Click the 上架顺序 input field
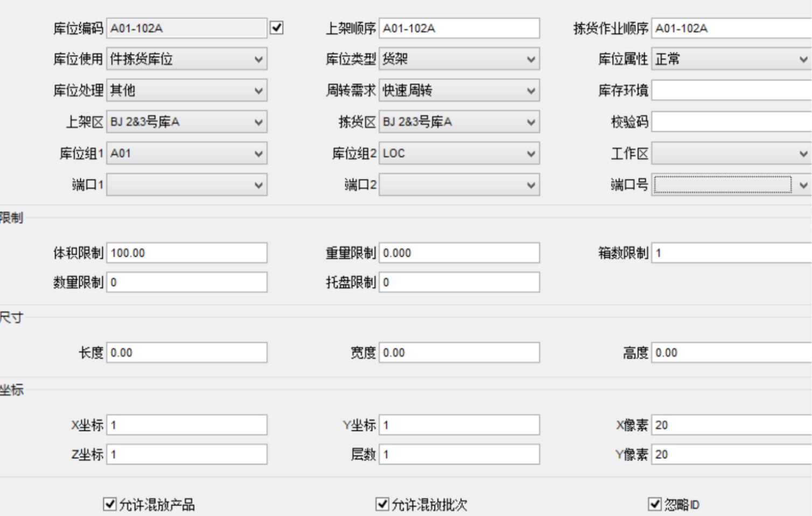This screenshot has width=812, height=516. pos(459,28)
